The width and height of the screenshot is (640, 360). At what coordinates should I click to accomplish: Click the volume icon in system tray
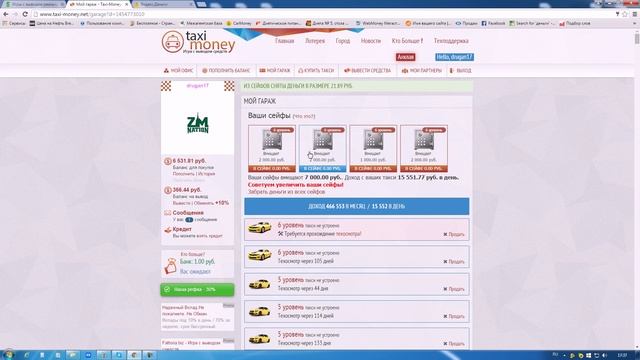pyautogui.click(x=604, y=356)
